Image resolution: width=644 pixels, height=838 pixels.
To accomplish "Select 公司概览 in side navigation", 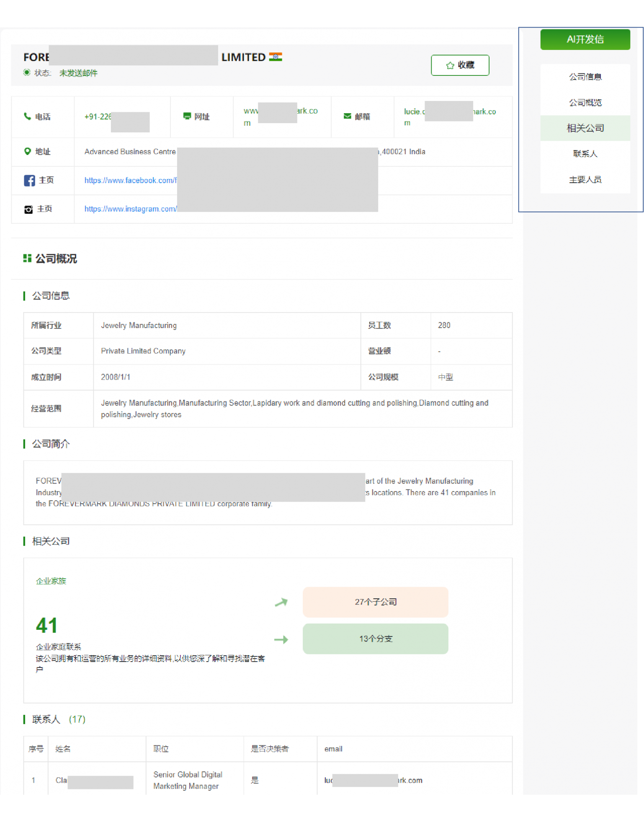I will pos(585,102).
